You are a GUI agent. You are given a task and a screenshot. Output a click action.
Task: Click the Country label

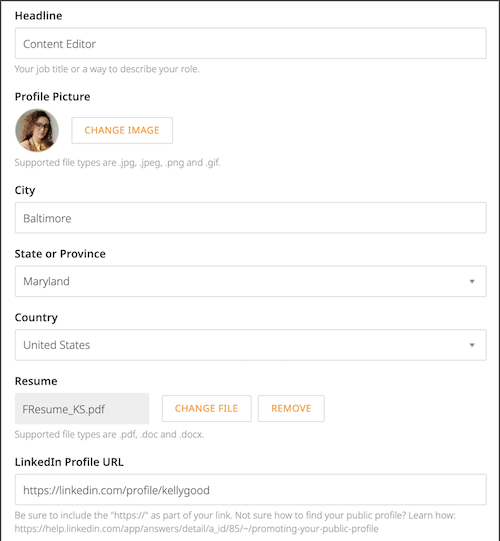[x=36, y=317]
